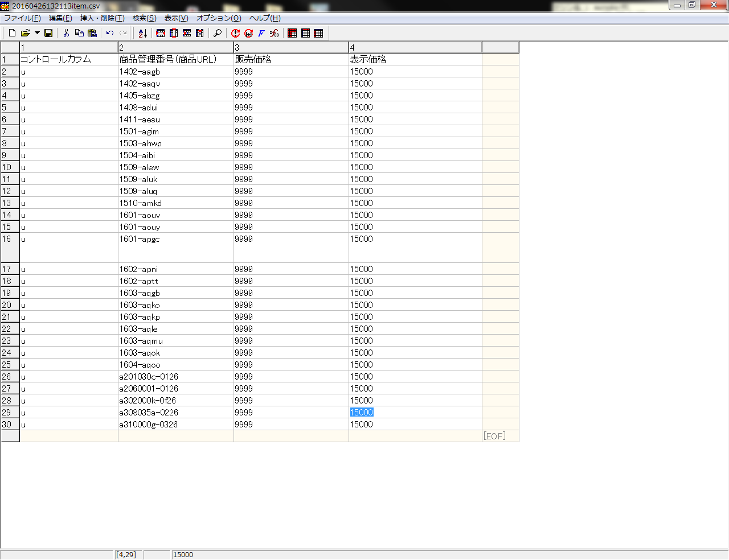This screenshot has width=729, height=560.
Task: Click the last grid layout icon
Action: [x=318, y=33]
